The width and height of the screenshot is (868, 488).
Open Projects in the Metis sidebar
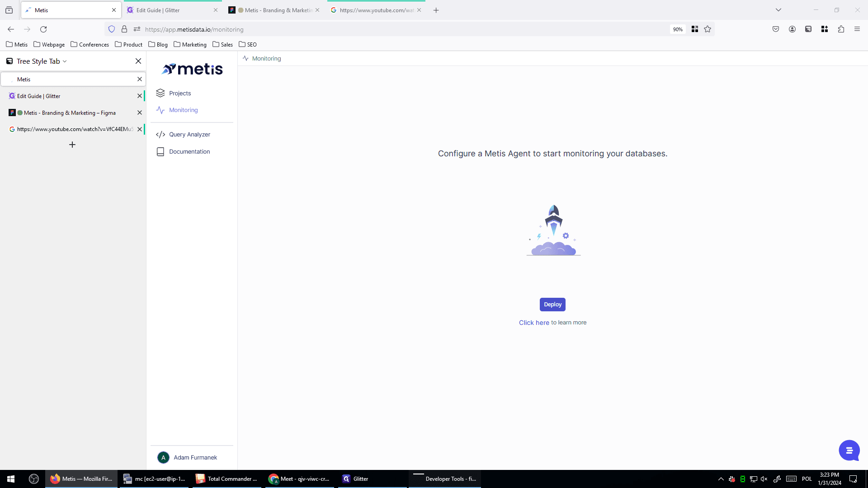click(x=179, y=93)
